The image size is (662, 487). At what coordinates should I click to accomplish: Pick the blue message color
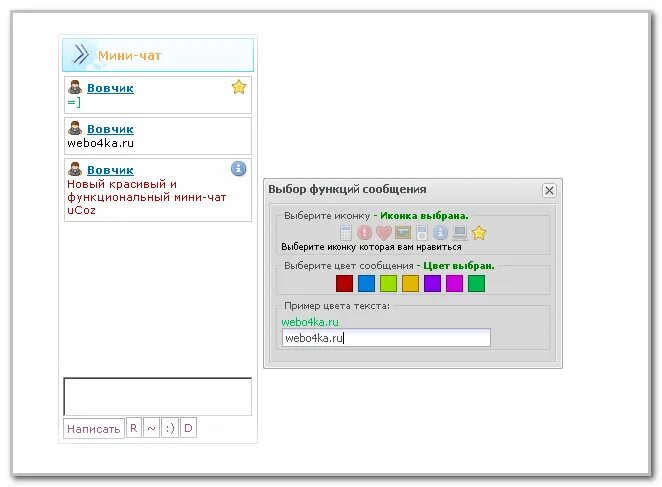366,283
